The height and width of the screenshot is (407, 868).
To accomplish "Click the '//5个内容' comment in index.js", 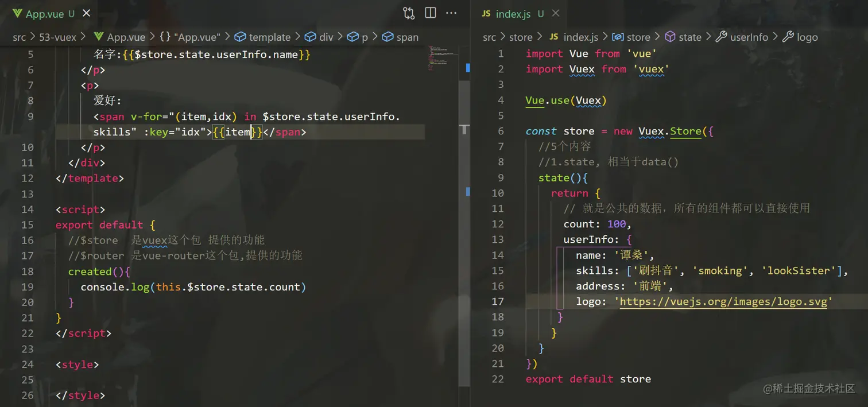I will coord(565,146).
